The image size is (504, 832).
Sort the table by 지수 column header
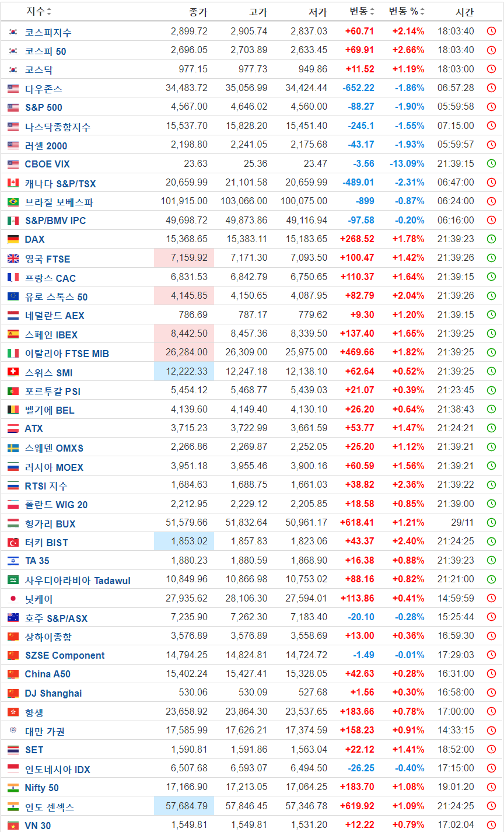38,12
